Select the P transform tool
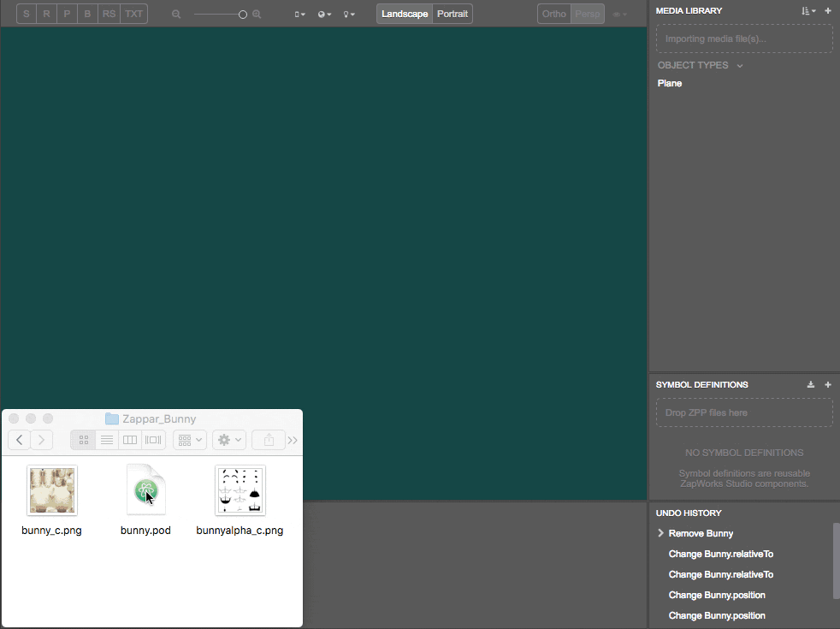Viewport: 840px width, 629px height. [x=67, y=14]
